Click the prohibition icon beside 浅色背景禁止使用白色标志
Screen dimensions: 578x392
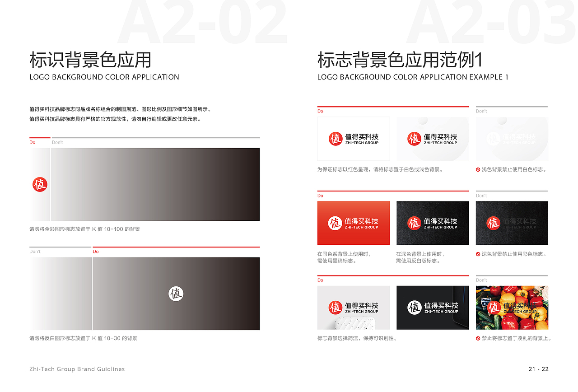point(478,170)
